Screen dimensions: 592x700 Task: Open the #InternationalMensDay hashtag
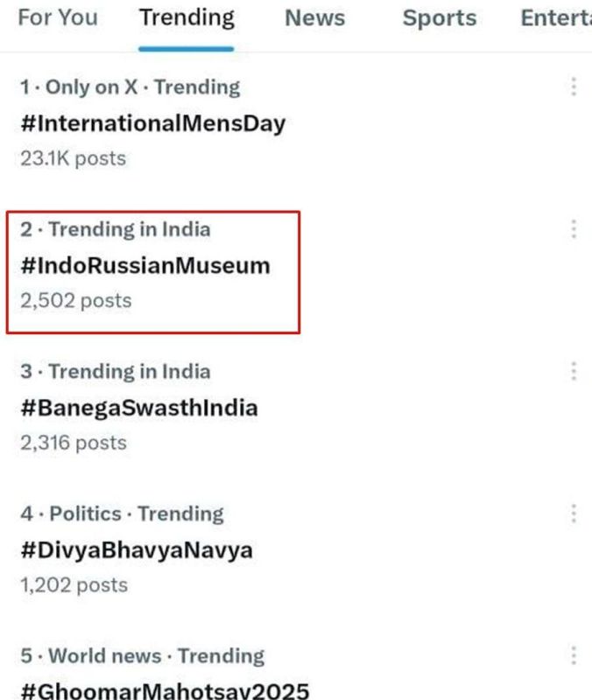[x=153, y=123]
